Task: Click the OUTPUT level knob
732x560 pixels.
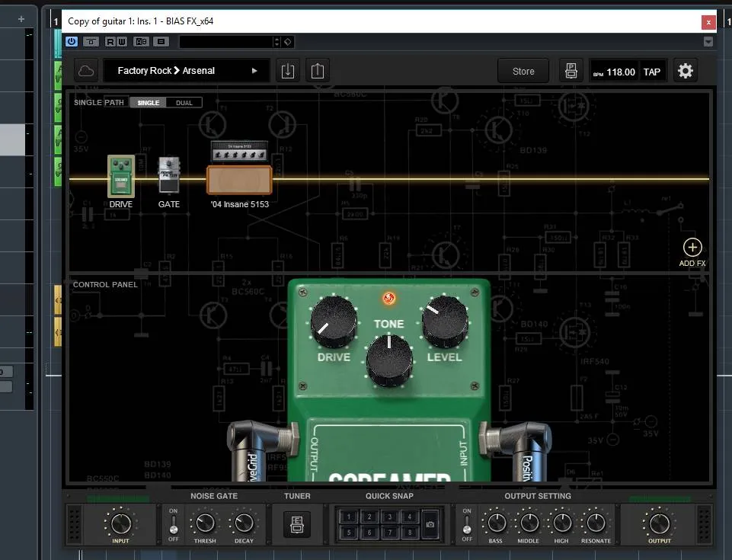Action: coord(659,523)
